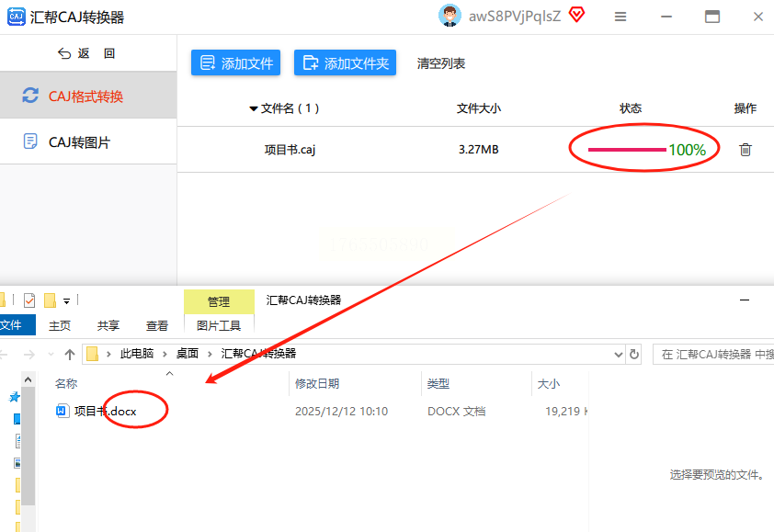The width and height of the screenshot is (774, 532).
Task: Click properties checkmark icon in quick access toolbar
Action: coord(29,300)
